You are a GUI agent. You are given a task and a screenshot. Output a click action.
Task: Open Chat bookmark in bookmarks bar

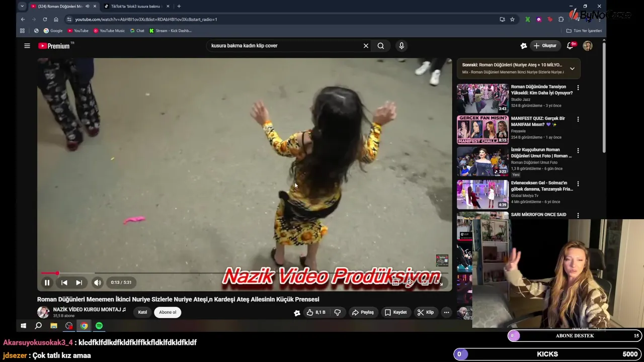coord(137,31)
